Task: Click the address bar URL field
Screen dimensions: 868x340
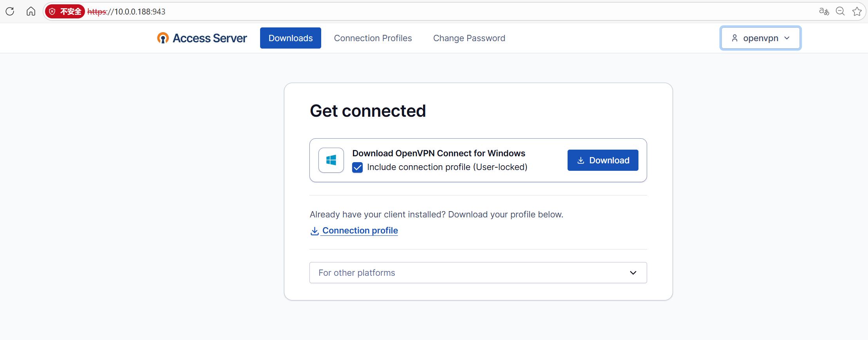Action: [470, 11]
